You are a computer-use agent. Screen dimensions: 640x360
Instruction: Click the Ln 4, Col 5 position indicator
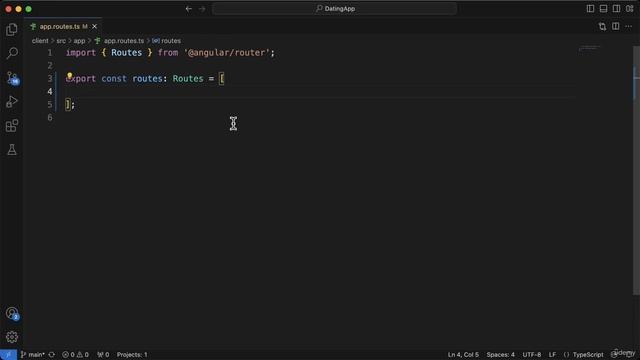coord(463,355)
